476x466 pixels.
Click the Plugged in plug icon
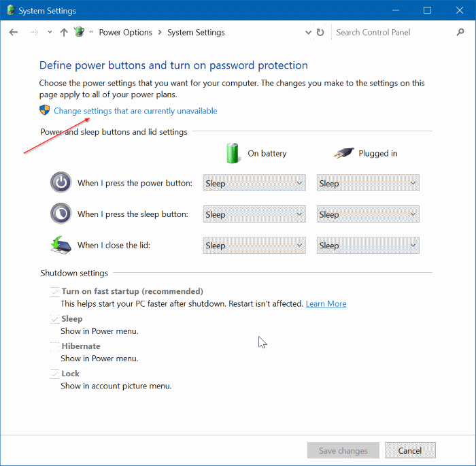(343, 153)
